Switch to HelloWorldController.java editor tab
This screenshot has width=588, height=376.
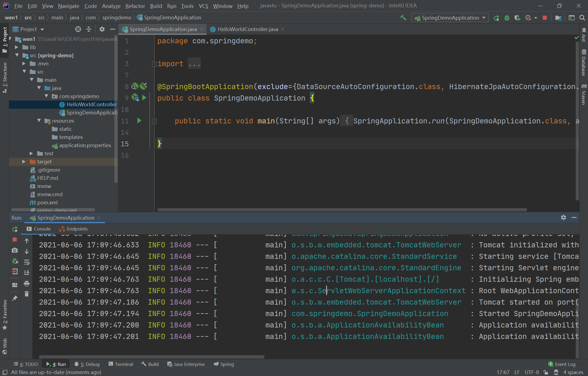[247, 29]
